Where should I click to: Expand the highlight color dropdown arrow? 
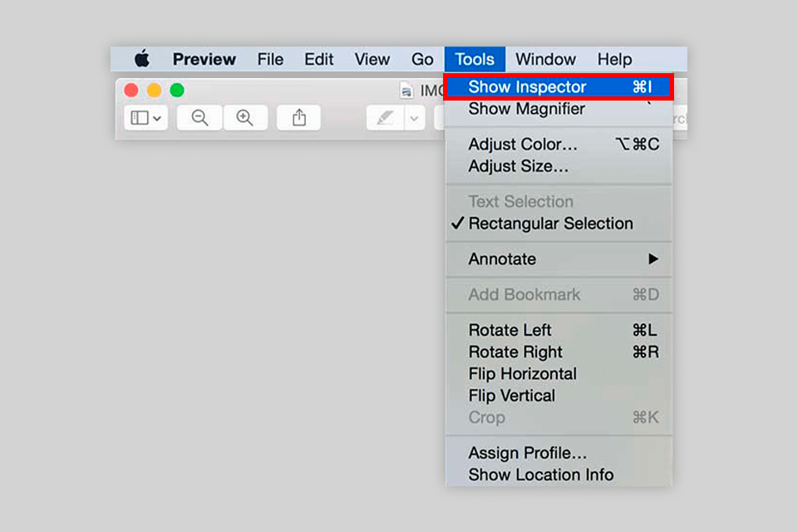pyautogui.click(x=415, y=118)
